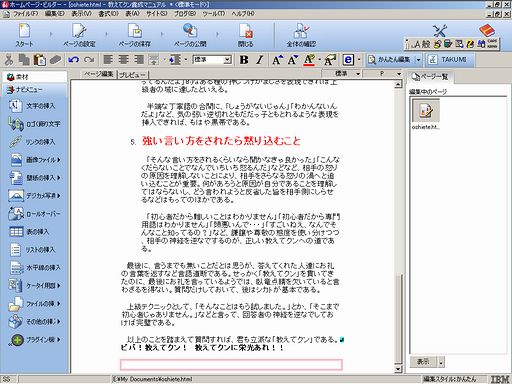Image resolution: width=512 pixels, height=384 pixels.
Task: Click the redo arrow
Action: 89,60
